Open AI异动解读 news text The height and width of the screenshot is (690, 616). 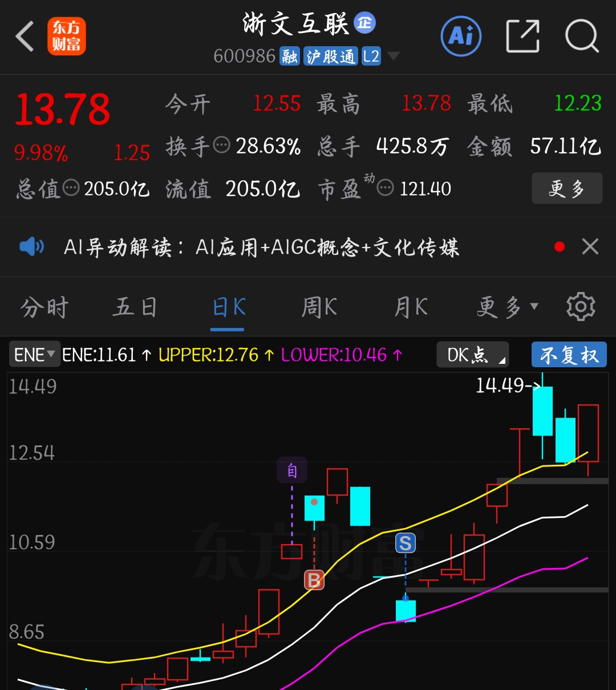tap(261, 247)
